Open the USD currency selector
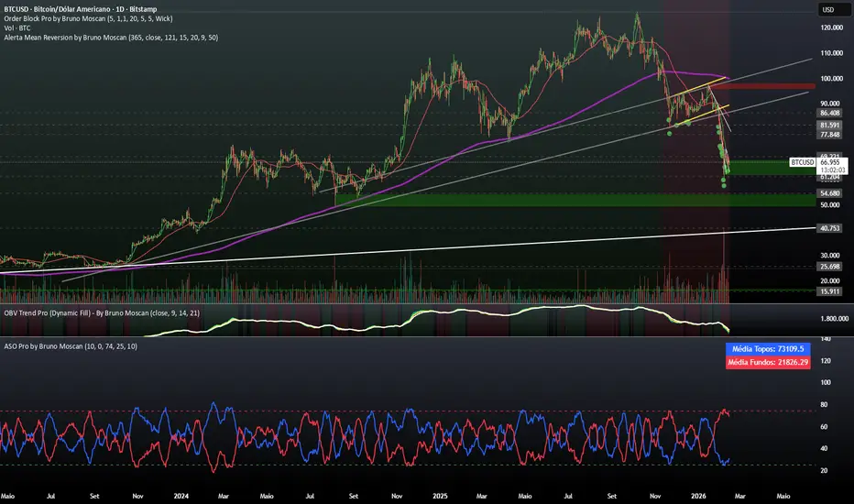This screenshot has width=854, height=504. pos(827,9)
